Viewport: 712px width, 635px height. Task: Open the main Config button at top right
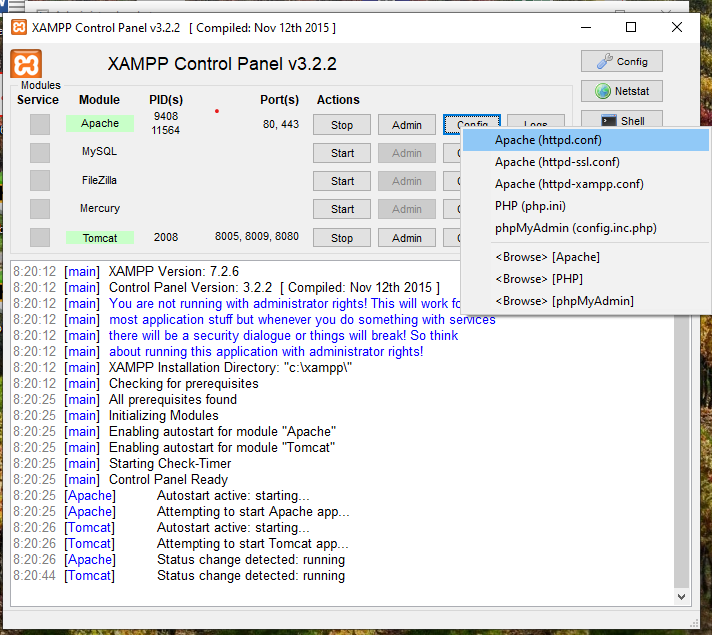click(x=622, y=61)
